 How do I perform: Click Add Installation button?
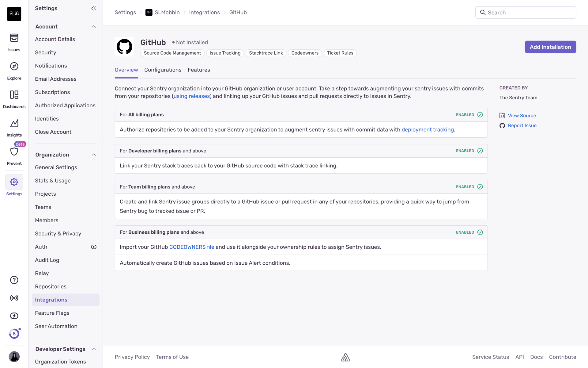550,47
